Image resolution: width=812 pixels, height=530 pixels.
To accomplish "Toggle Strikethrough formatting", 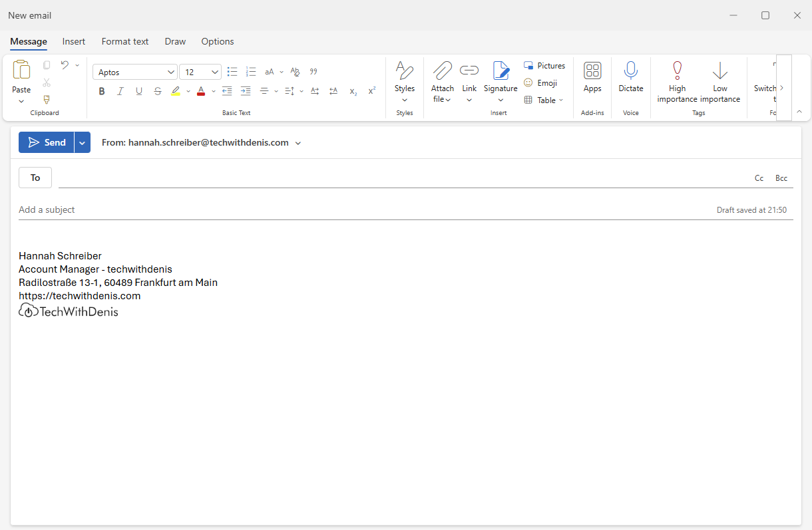I will (x=158, y=91).
